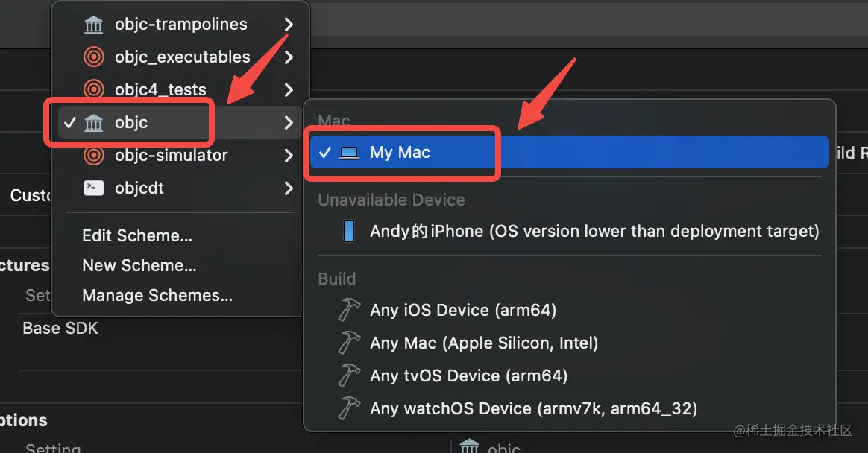
Task: Expand the objc-trampolines submenu arrow
Action: click(289, 25)
